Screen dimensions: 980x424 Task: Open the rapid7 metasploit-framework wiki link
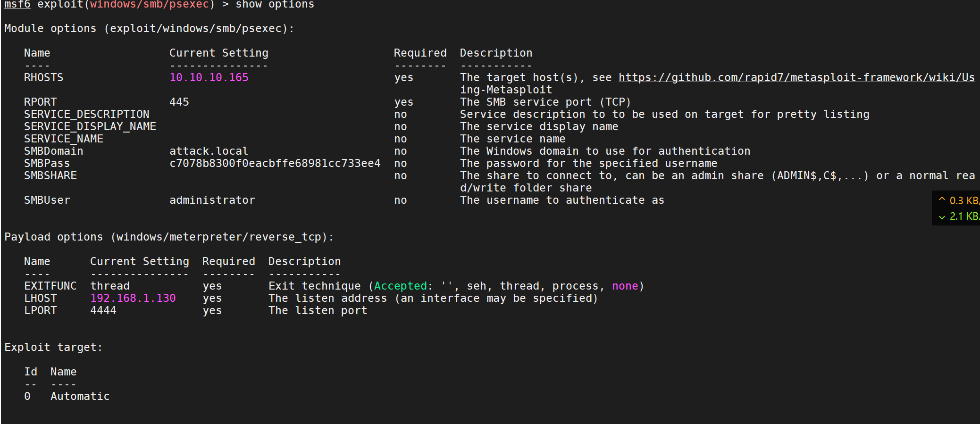(x=796, y=77)
